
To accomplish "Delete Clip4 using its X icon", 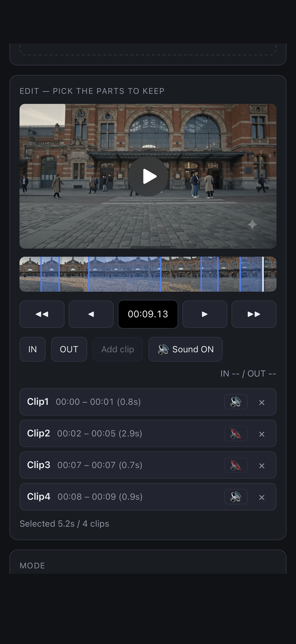I will [262, 497].
